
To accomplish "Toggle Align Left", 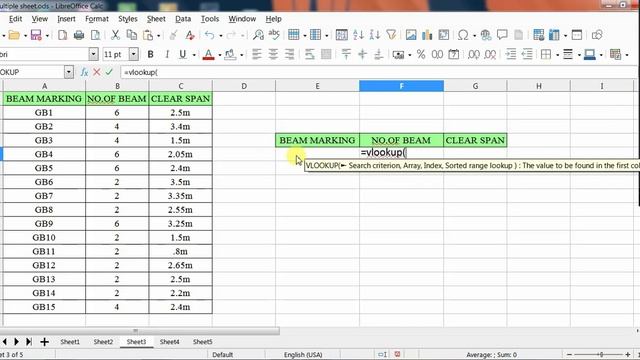I will pos(257,54).
